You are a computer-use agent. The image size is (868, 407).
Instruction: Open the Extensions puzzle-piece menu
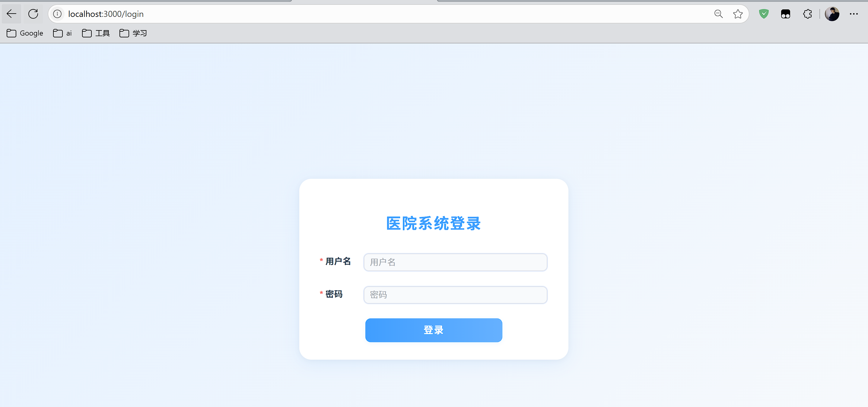click(807, 14)
